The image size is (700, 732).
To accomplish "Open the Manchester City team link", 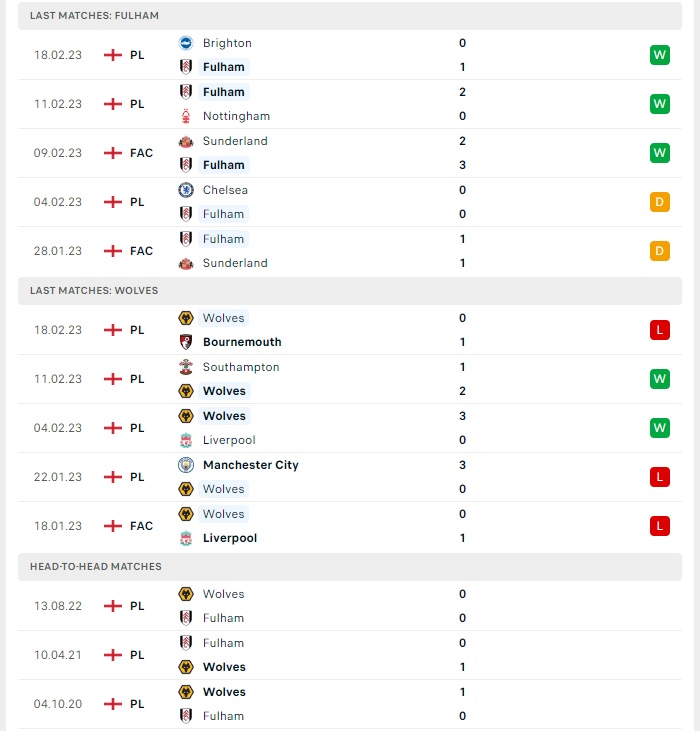I will click(251, 465).
